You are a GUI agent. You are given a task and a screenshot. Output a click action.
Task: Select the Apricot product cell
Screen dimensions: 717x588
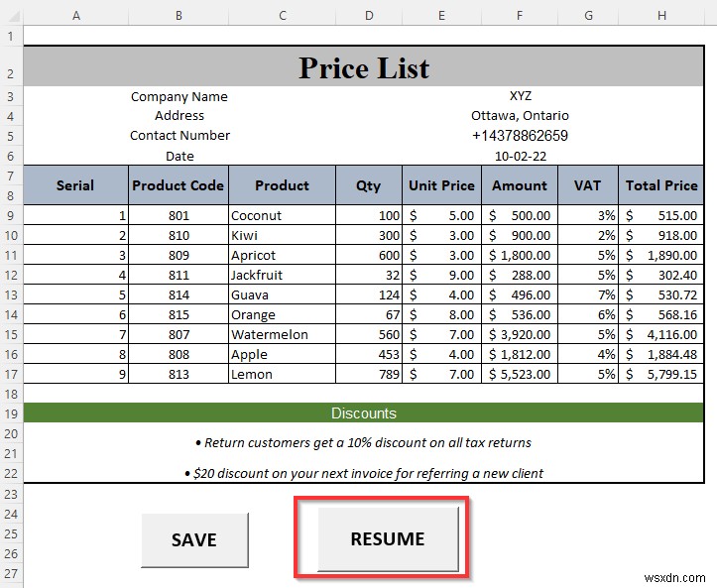[x=282, y=255]
